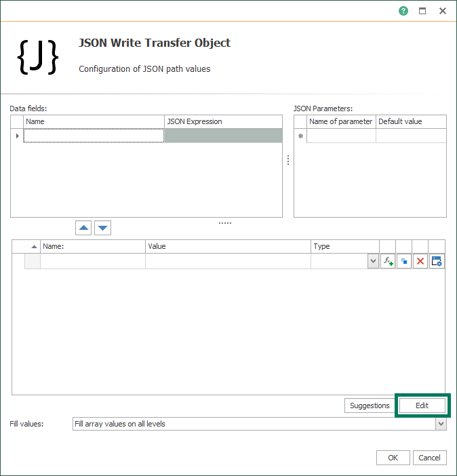
Task: Click the JSON Expression cell in first row
Action: coord(223,136)
